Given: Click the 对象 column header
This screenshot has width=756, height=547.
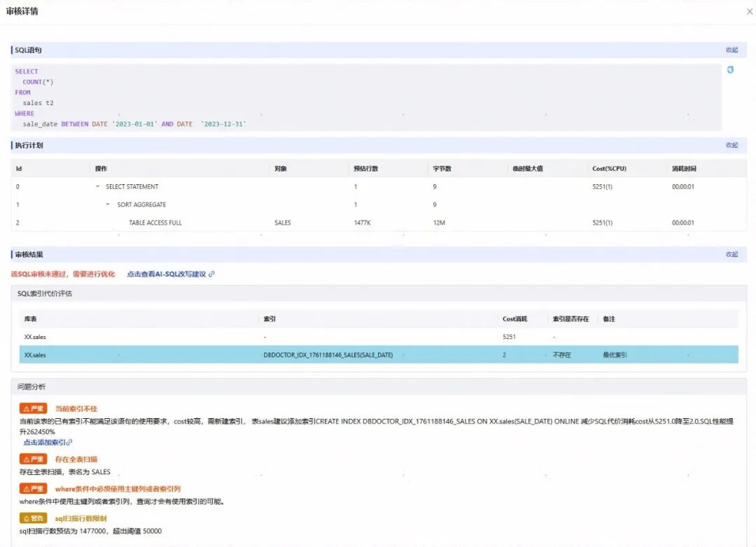Looking at the screenshot, I should (281, 168).
